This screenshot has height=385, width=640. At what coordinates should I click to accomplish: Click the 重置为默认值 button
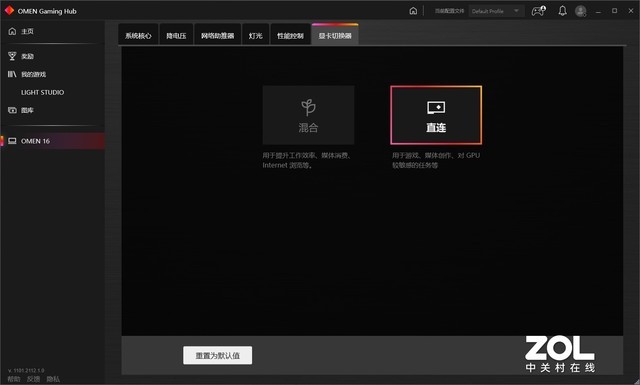(218, 355)
